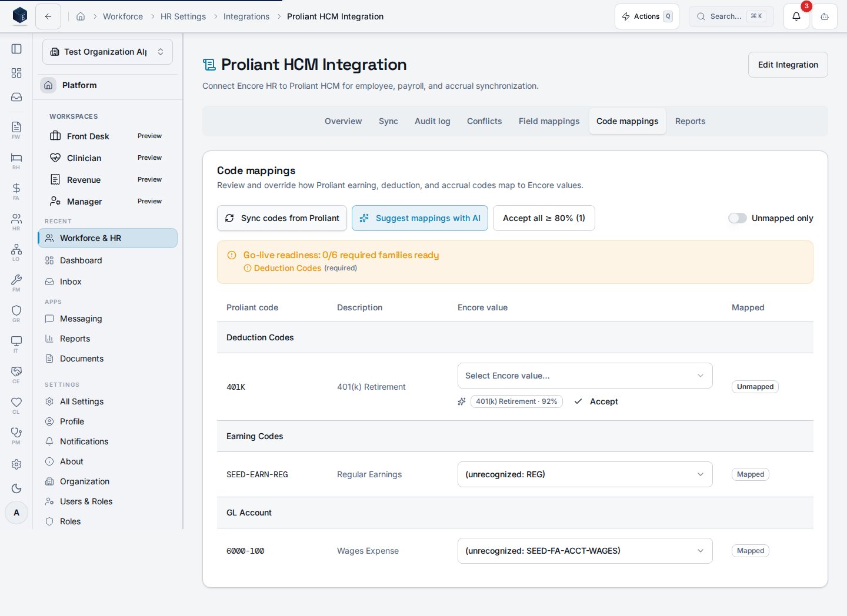This screenshot has height=616, width=847.
Task: Click Workforce breadcrumb link
Action: [x=123, y=16]
